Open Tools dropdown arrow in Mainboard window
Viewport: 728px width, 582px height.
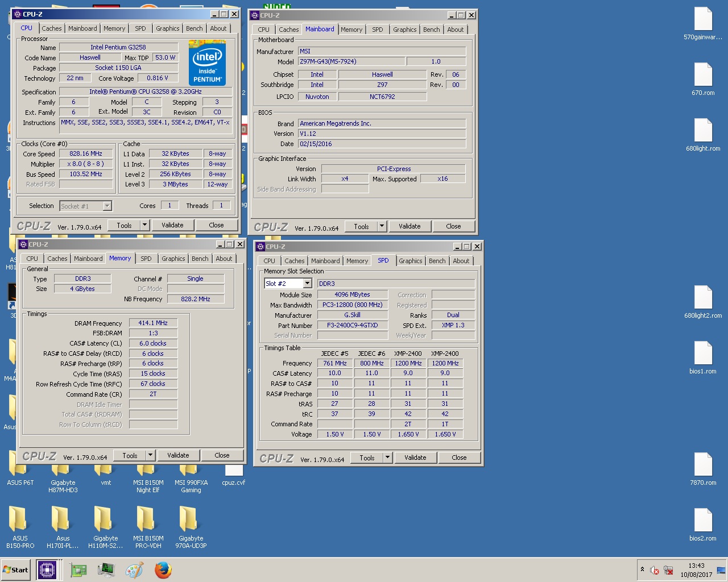tap(382, 226)
